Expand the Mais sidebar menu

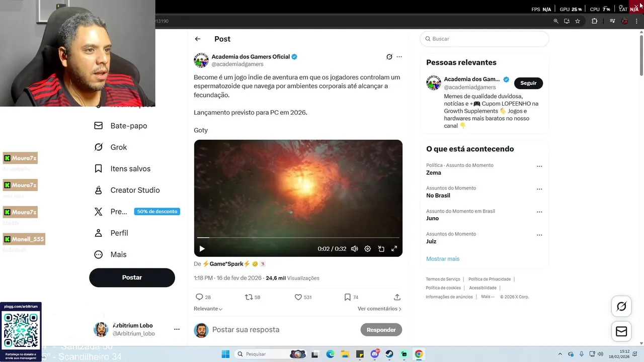110,254
